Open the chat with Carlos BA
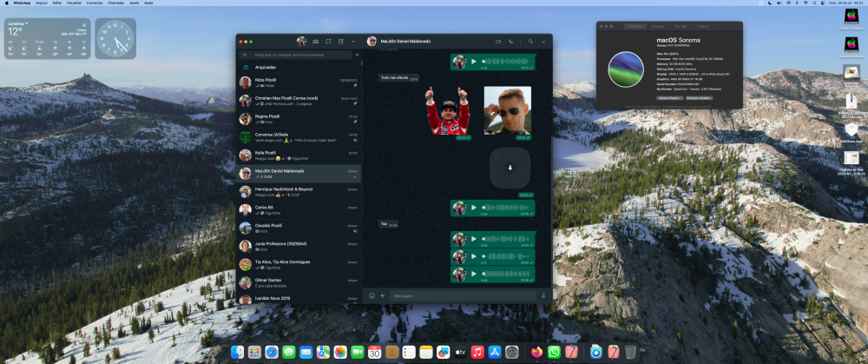868x364 pixels. point(299,210)
